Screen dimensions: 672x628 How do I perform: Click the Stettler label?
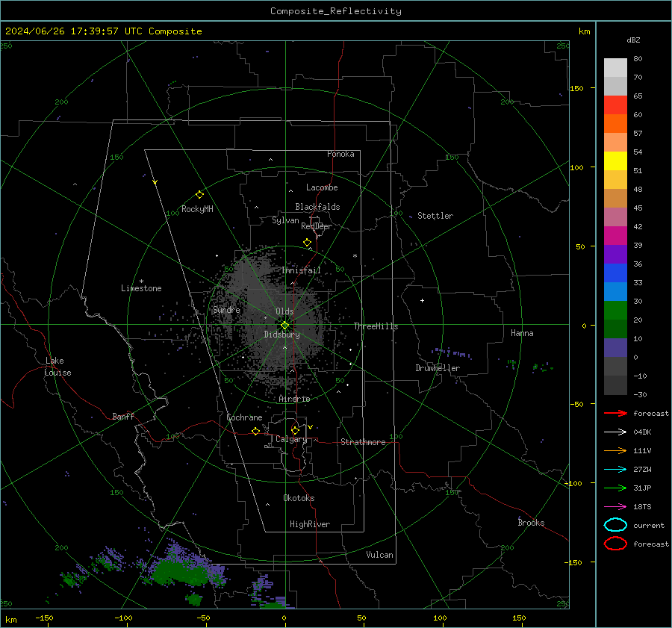435,216
